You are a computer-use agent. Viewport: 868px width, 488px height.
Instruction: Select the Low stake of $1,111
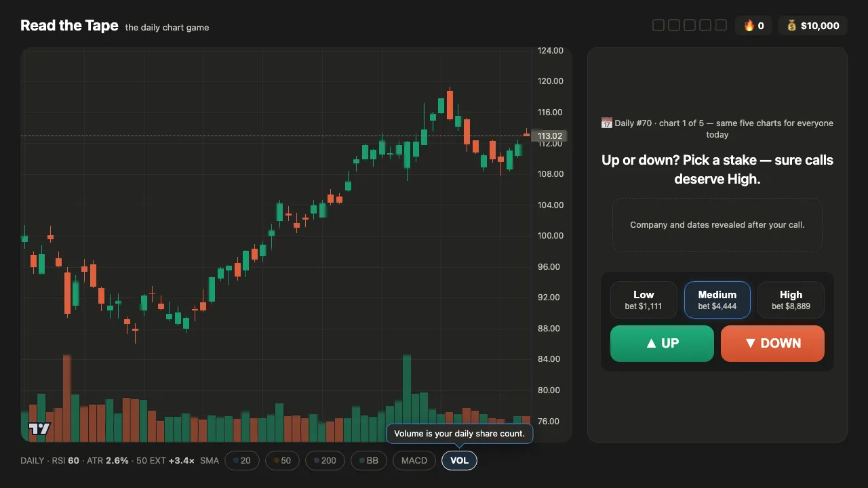644,300
